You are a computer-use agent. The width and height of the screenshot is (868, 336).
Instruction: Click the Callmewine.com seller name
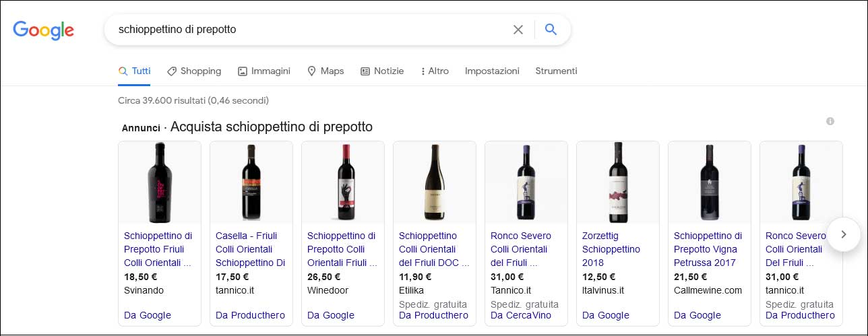708,290
